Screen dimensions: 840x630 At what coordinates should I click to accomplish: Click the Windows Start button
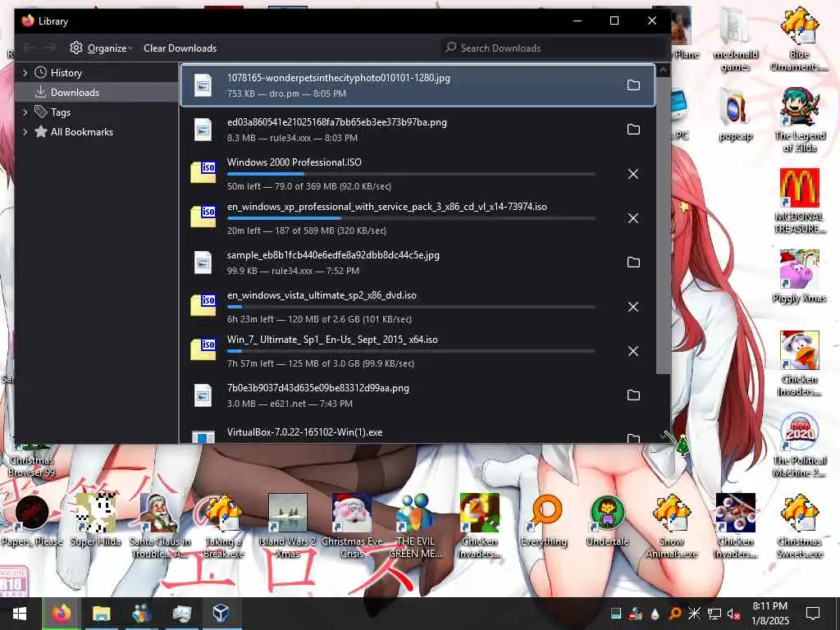point(20,614)
